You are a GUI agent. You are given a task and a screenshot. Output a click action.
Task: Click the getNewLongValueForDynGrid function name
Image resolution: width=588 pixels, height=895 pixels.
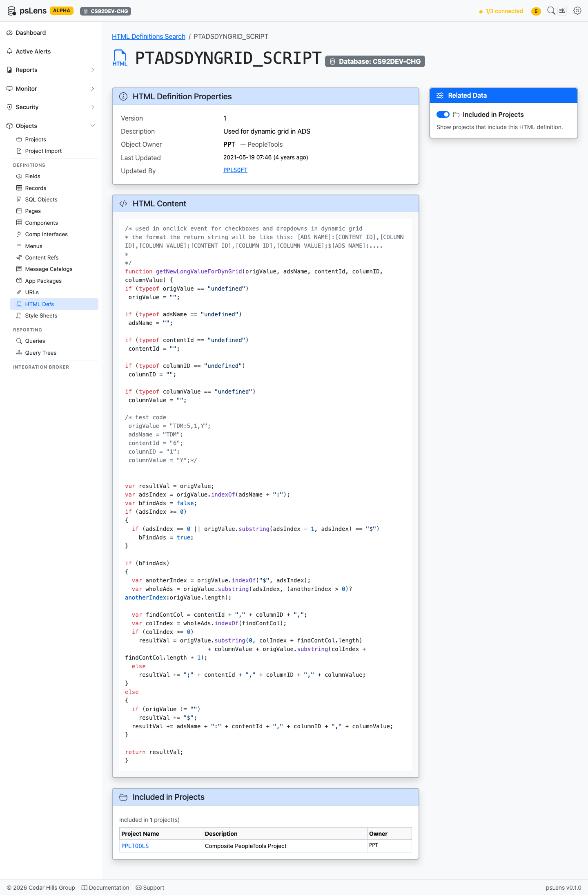pos(199,271)
